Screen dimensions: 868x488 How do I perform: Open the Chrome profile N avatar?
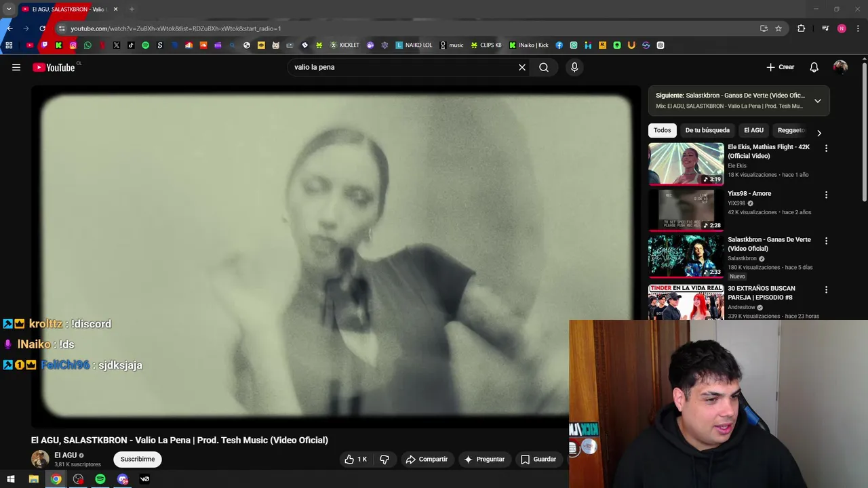tap(842, 28)
